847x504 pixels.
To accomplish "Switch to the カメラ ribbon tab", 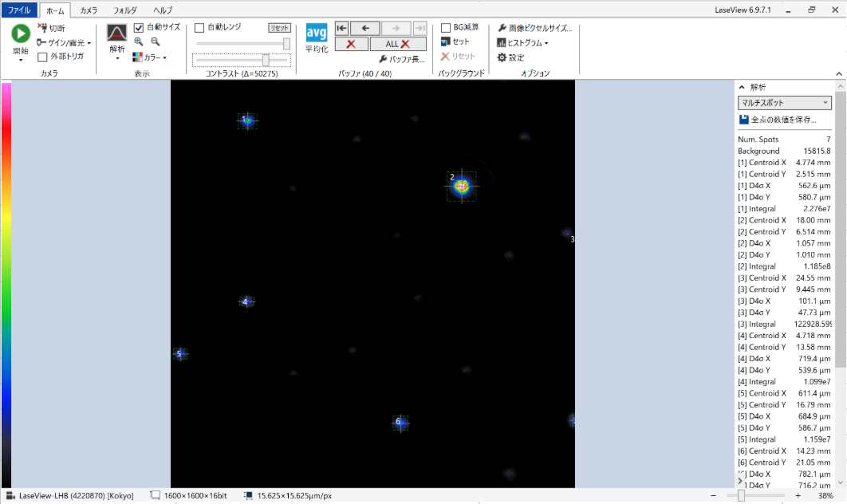I will tap(89, 10).
